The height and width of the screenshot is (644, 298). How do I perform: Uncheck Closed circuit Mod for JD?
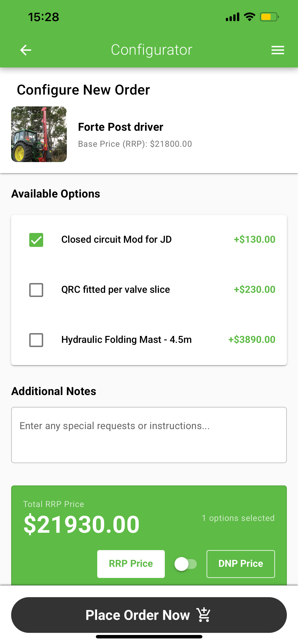click(x=36, y=240)
